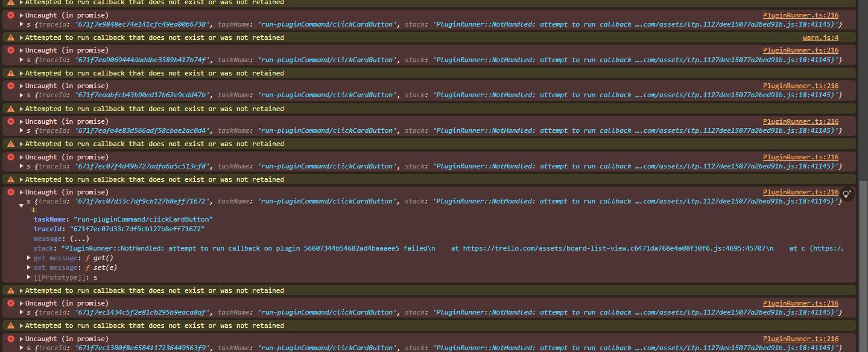Click error icon of trace 671f7eafa4 entry
Image resolution: width=868 pixels, height=352 pixels.
coord(10,121)
